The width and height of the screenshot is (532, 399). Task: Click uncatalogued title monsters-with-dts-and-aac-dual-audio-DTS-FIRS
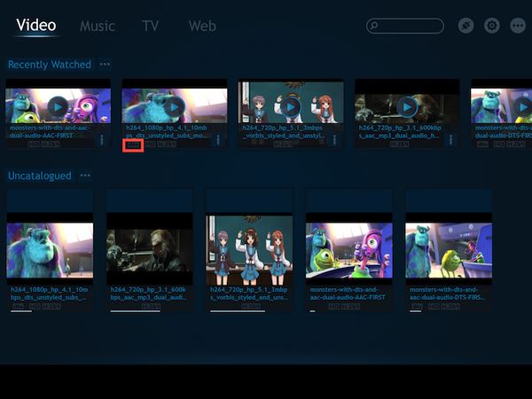pyautogui.click(x=448, y=293)
